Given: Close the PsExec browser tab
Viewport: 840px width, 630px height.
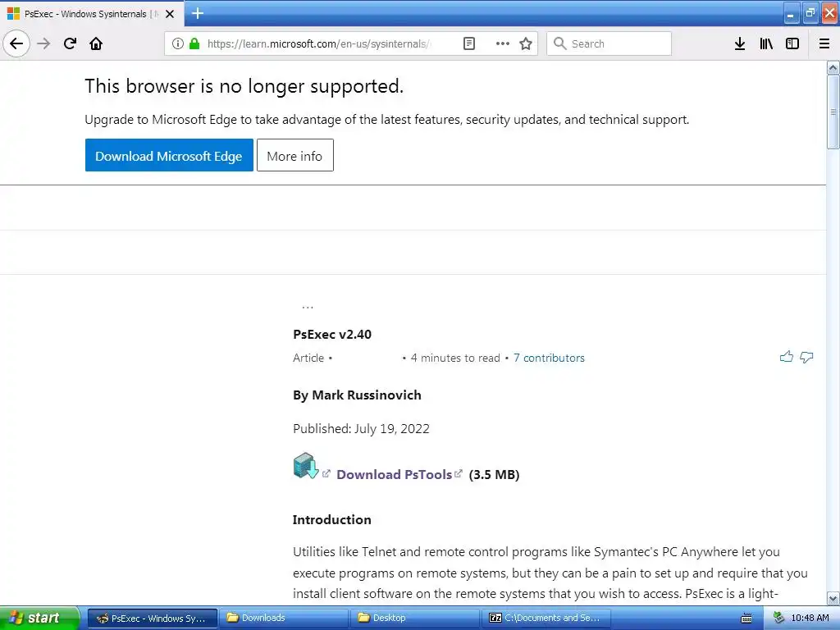Looking at the screenshot, I should [170, 14].
